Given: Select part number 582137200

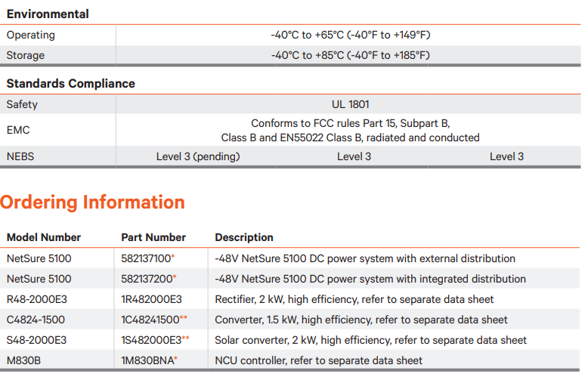Looking at the screenshot, I should [148, 279].
